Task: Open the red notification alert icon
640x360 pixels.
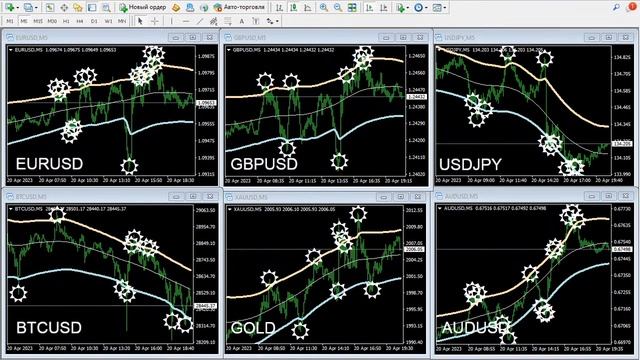Action: (x=632, y=7)
